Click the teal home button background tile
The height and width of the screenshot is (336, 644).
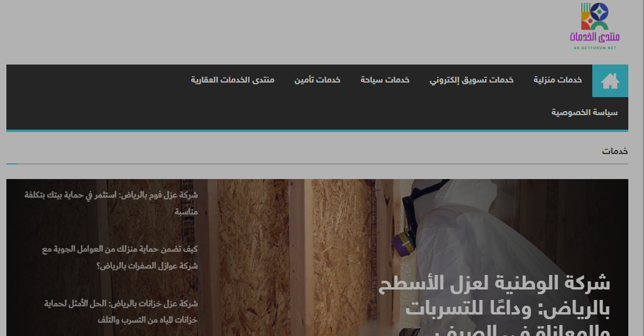tap(610, 81)
